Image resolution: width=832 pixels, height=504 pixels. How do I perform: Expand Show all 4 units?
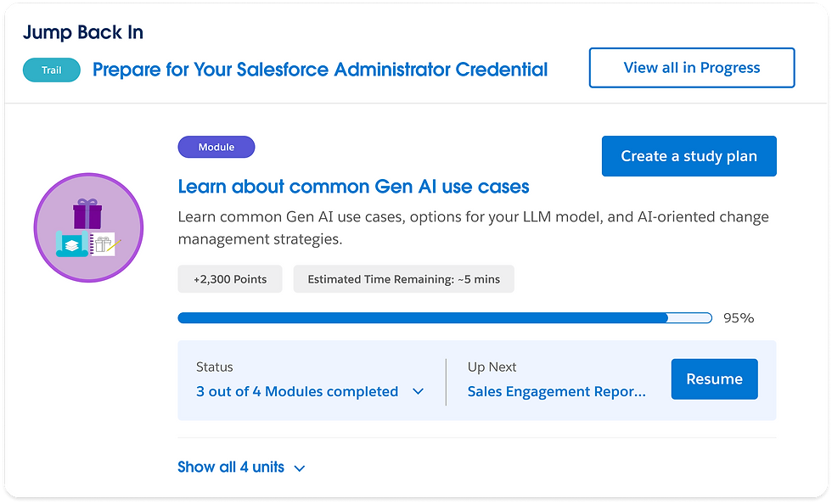pyautogui.click(x=231, y=468)
